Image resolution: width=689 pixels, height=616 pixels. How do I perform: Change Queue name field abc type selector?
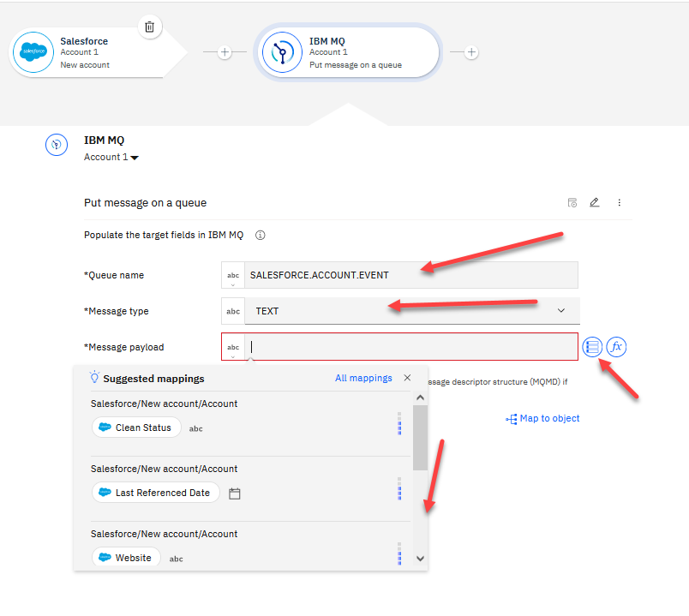click(x=233, y=275)
